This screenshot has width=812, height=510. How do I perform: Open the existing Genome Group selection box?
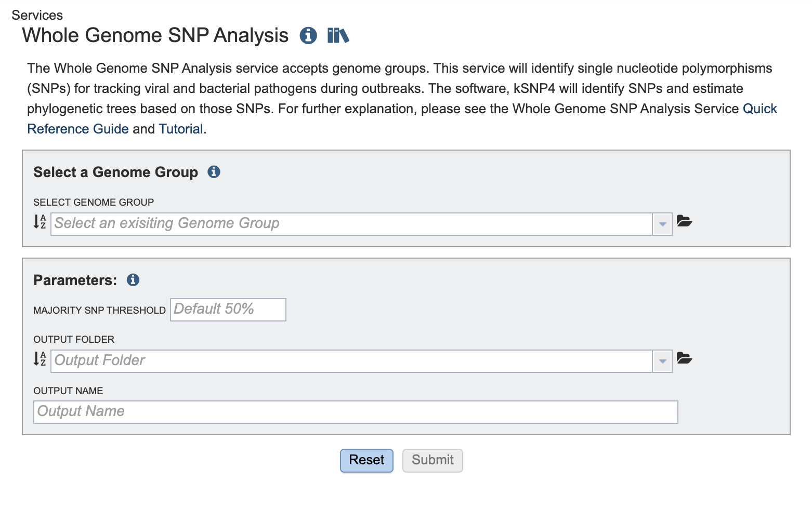pyautogui.click(x=312, y=223)
